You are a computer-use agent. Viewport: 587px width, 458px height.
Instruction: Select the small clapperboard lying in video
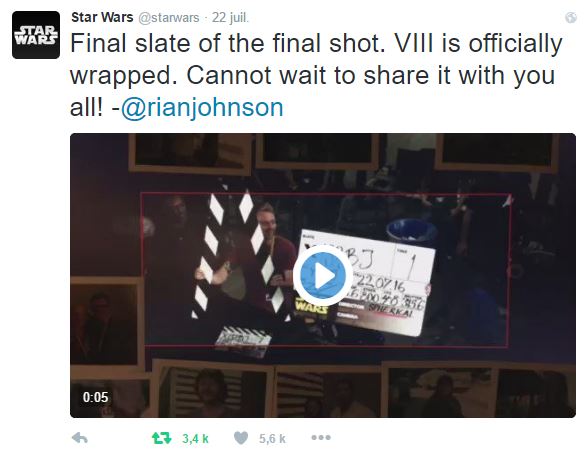click(243, 339)
